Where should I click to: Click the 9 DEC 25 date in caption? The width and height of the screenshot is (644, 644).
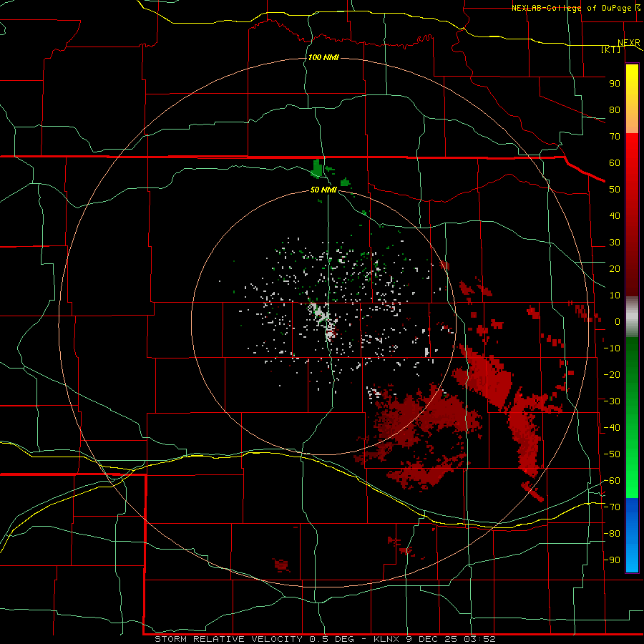coord(431,639)
